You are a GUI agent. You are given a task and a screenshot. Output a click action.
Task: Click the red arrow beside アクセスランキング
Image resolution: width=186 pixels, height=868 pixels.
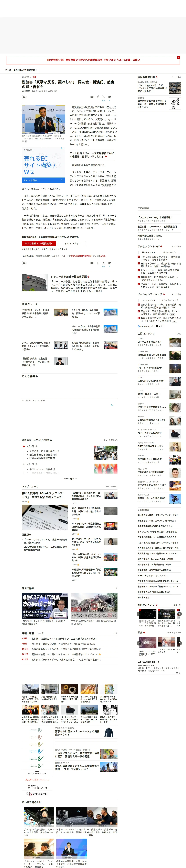[161, 247]
